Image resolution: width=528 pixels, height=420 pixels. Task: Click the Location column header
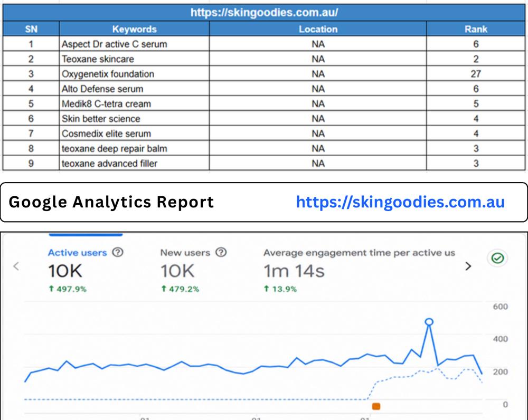[x=318, y=29]
